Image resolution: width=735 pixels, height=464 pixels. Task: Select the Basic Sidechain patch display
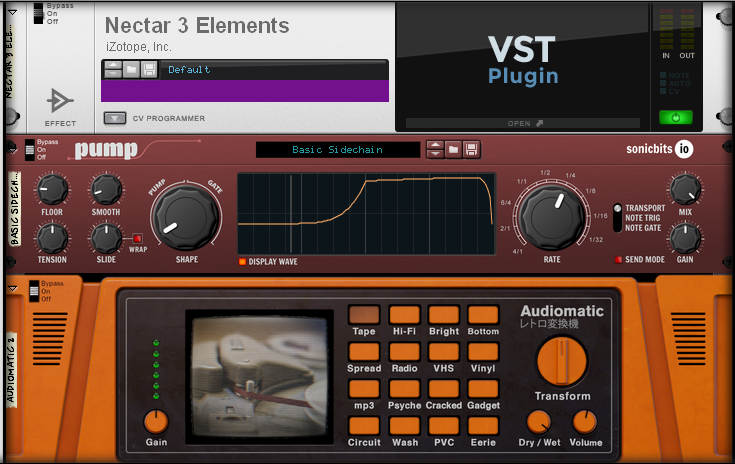point(338,150)
